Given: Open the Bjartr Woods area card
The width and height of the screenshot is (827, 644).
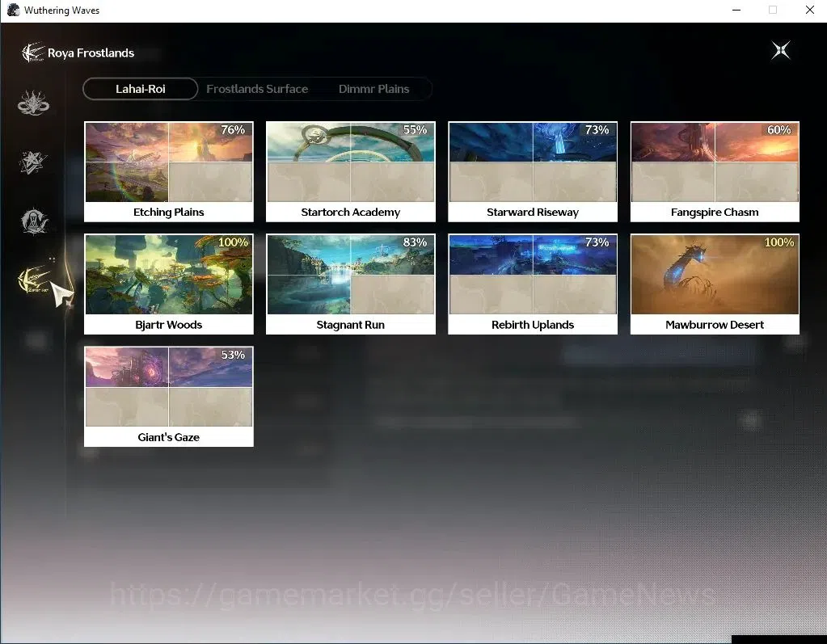Looking at the screenshot, I should pos(169,284).
